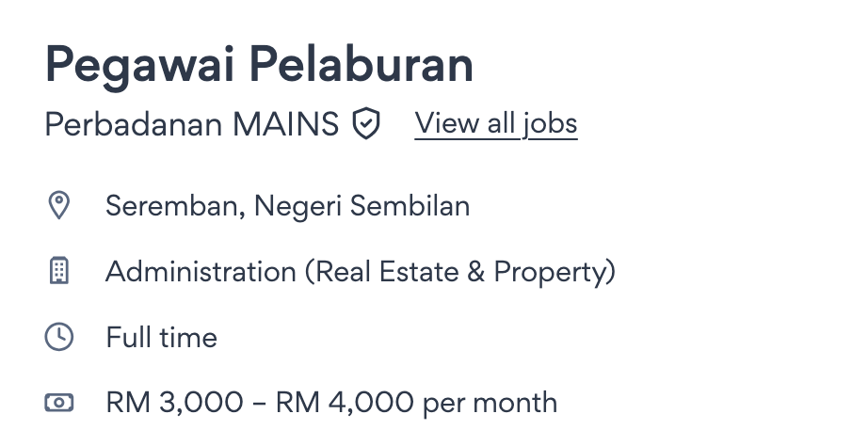Click the verified shield icon beside Perbadanan MAINS
This screenshot has height=446, width=868.
366,124
